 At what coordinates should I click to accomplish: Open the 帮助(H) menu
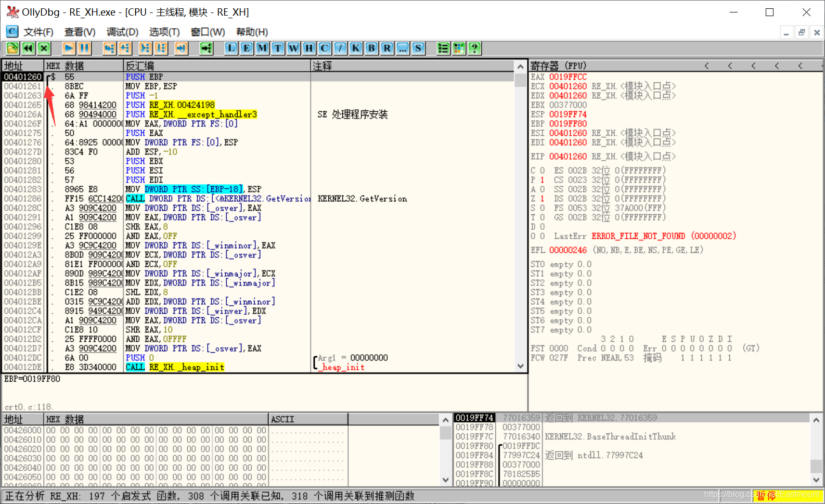click(x=252, y=32)
